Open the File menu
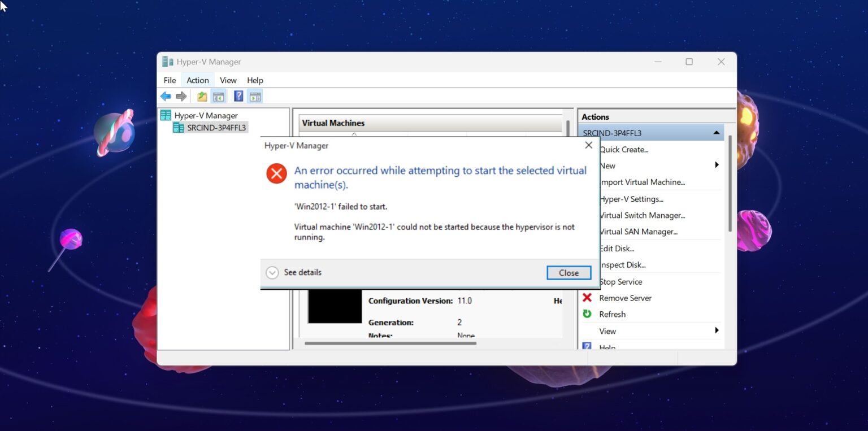 click(169, 80)
